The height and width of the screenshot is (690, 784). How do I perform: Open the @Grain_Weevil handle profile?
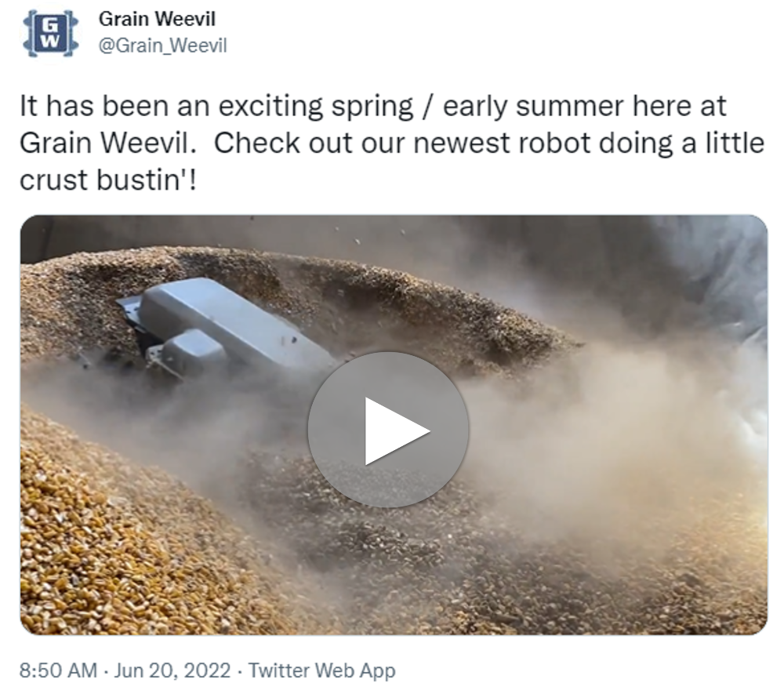coord(163,46)
